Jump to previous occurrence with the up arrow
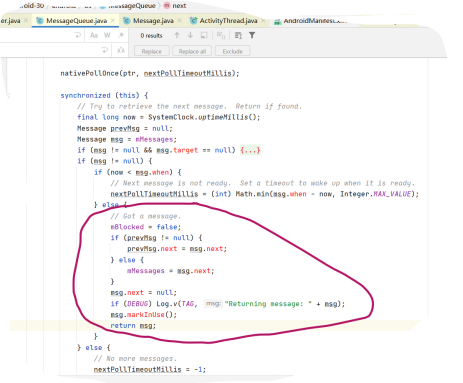 177,35
